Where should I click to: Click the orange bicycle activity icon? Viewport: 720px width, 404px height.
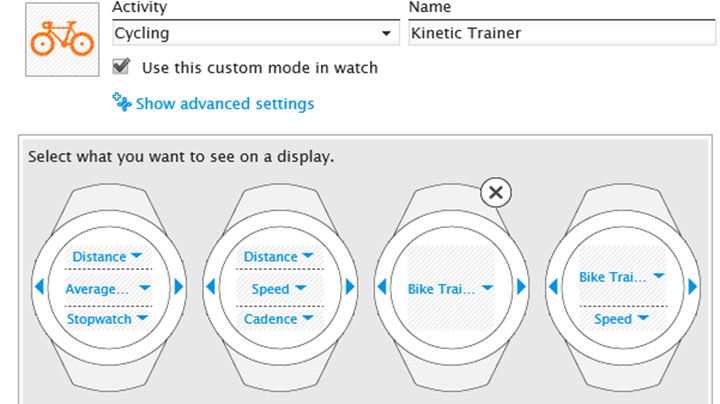pos(62,39)
